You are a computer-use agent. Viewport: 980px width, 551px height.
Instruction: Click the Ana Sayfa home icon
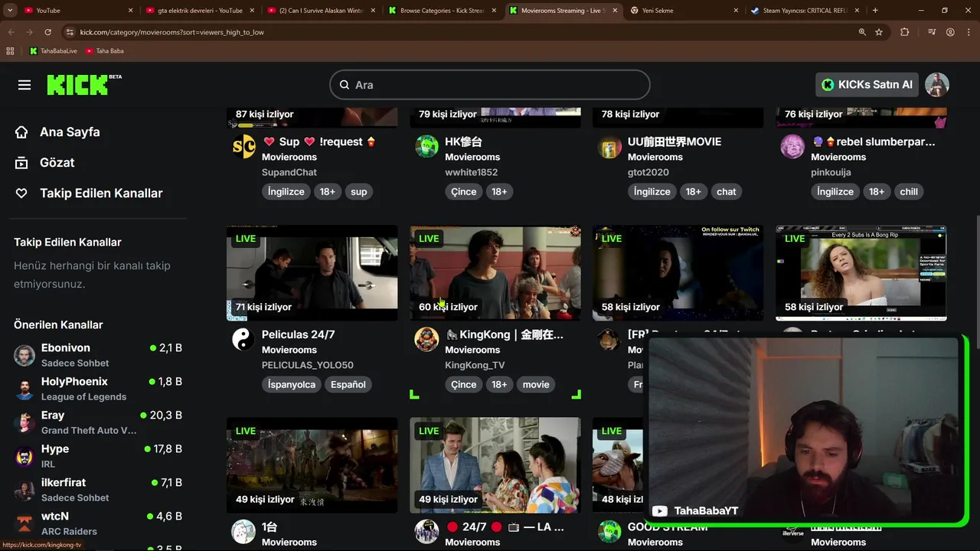pyautogui.click(x=21, y=132)
